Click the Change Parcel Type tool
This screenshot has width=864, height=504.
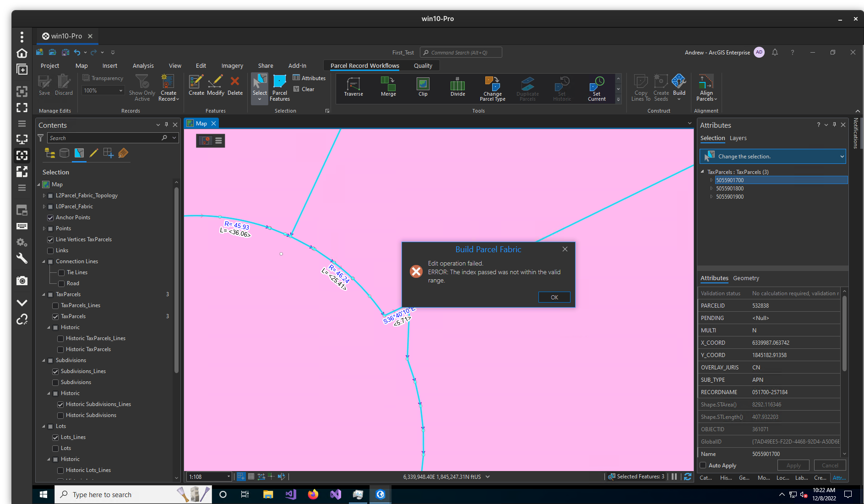(x=493, y=89)
